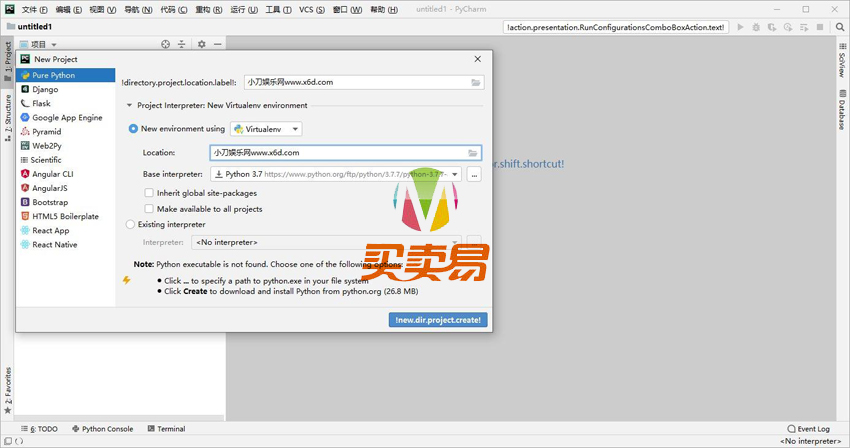Open No interpreter dropdown in dialog
The image size is (850, 448).
[x=326, y=242]
